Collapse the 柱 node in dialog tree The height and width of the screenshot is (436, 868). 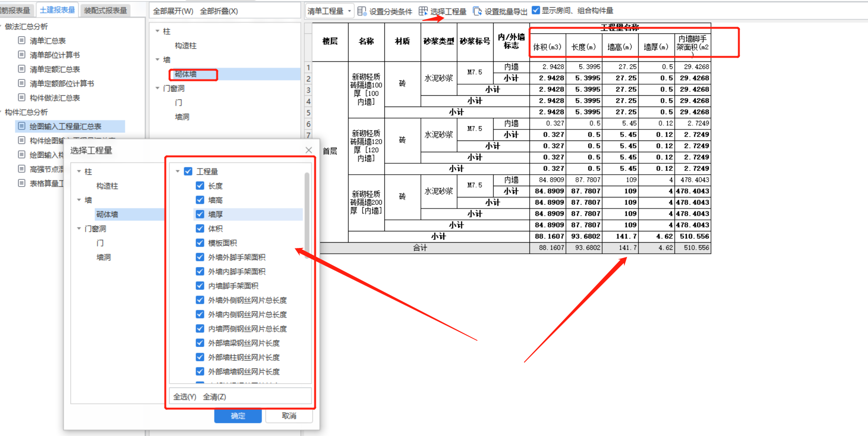pos(79,171)
